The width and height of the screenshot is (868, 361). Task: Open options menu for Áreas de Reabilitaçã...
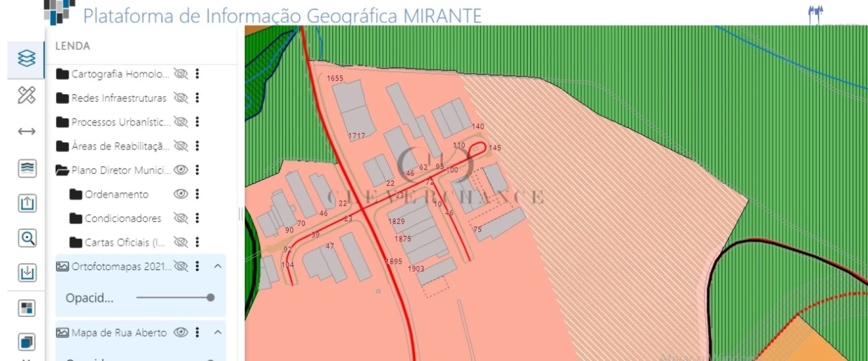click(197, 145)
